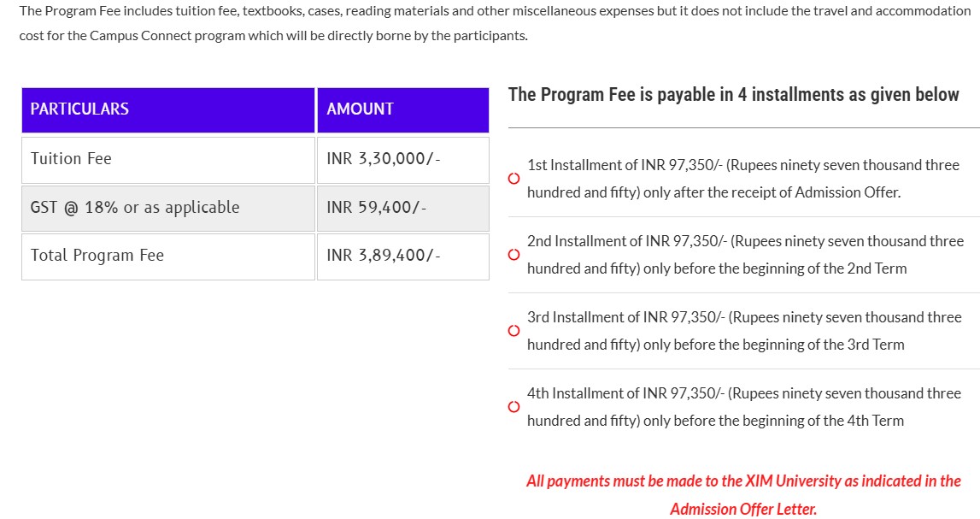The height and width of the screenshot is (519, 980).
Task: Select the Tuition Fee table cell
Action: coord(72,159)
